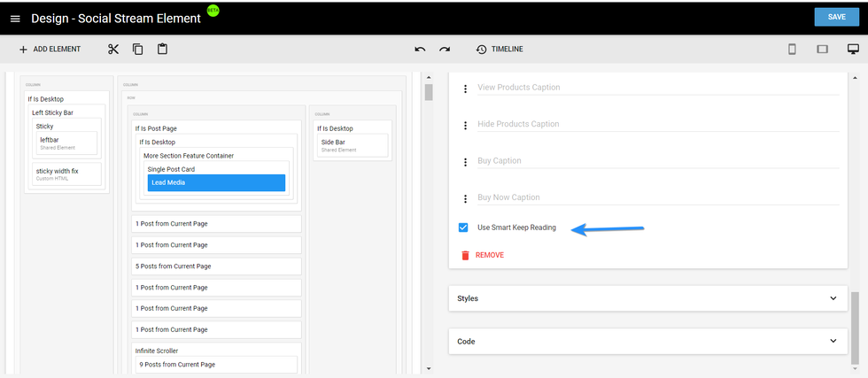The height and width of the screenshot is (378, 868).
Task: Expand the Styles section
Action: pyautogui.click(x=645, y=298)
